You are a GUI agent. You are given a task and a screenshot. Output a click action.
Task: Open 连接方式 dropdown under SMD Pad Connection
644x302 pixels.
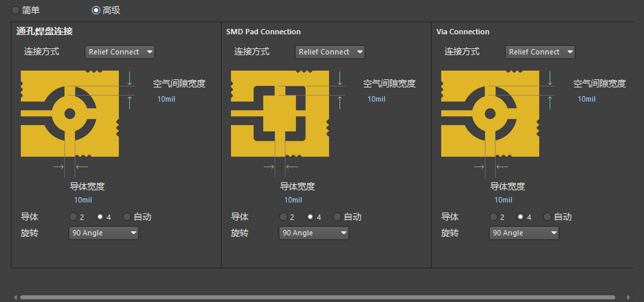pos(330,52)
